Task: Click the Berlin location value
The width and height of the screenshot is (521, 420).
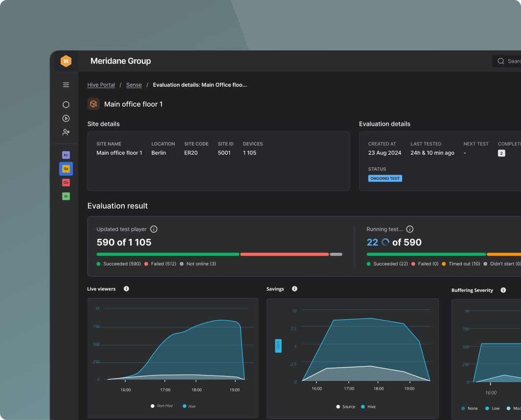Action: pos(159,153)
